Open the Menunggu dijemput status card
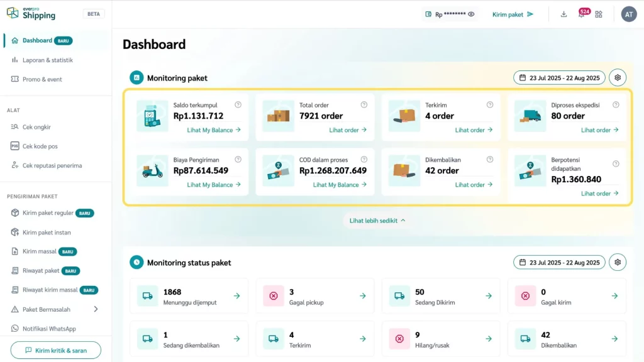Viewport: 644px width, 362px height. click(189, 296)
